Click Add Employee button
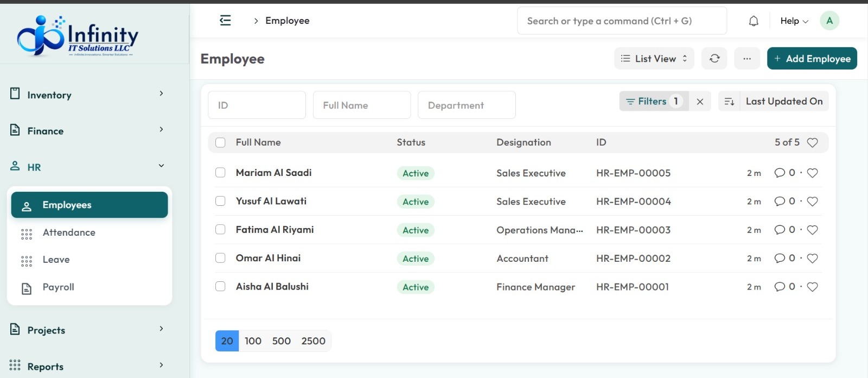 pos(812,59)
